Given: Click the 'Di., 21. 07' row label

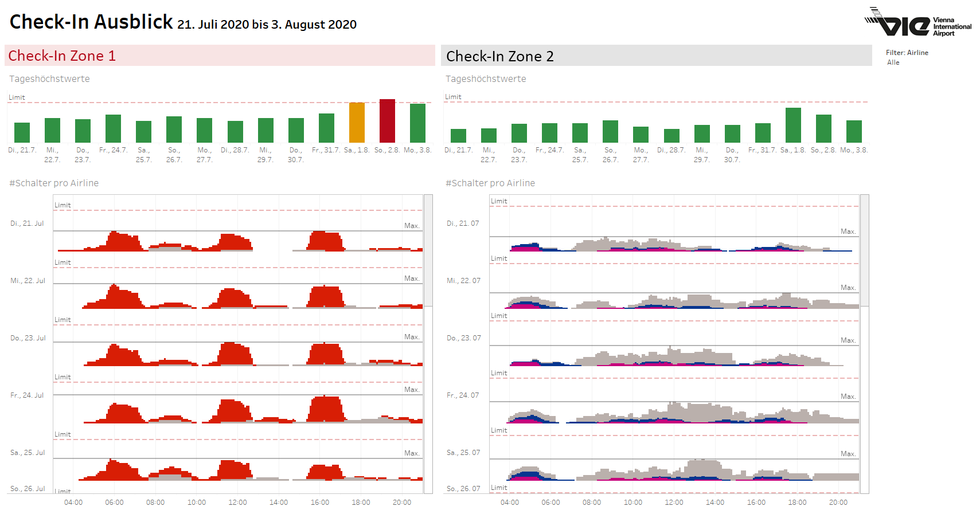Looking at the screenshot, I should [463, 223].
